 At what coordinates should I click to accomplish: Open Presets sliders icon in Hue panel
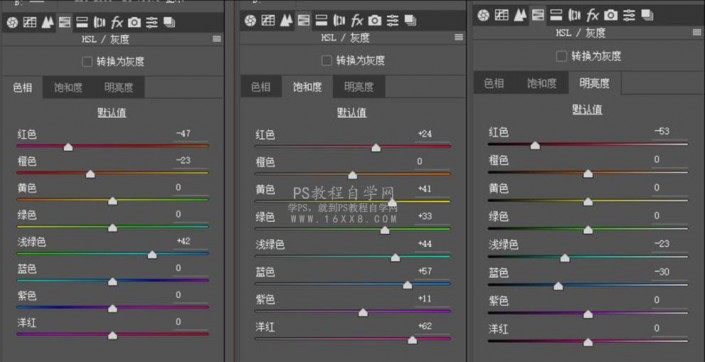pos(152,22)
